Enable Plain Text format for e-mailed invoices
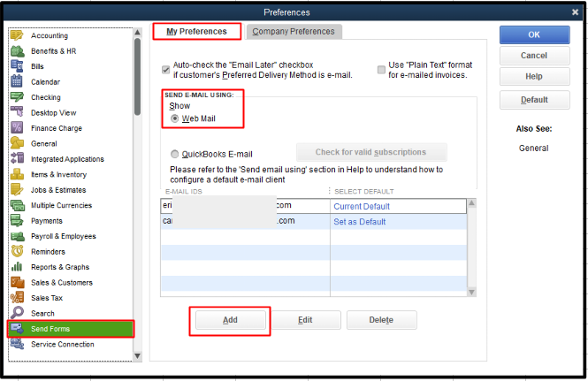 point(381,69)
